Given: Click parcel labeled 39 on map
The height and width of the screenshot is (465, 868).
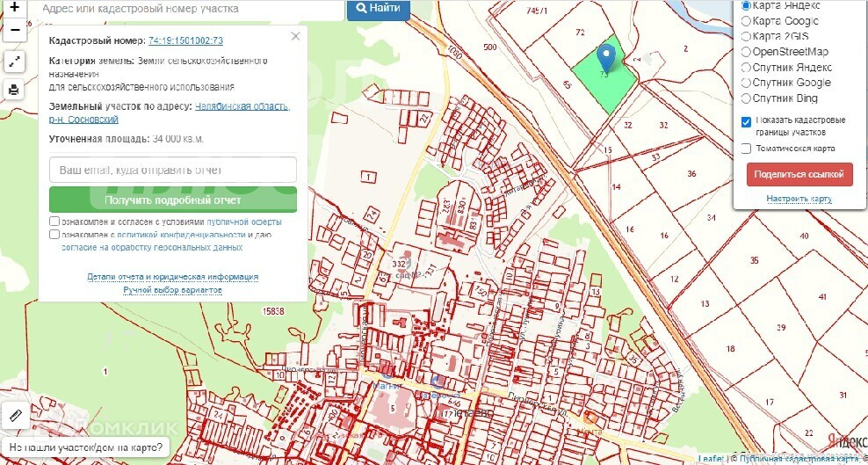Looking at the screenshot, I should (781, 328).
